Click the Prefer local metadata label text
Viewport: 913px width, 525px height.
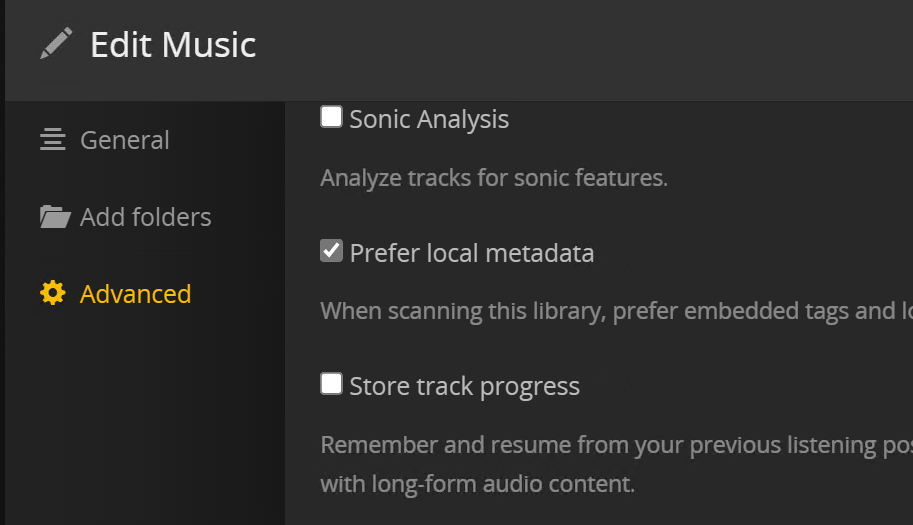click(x=471, y=253)
